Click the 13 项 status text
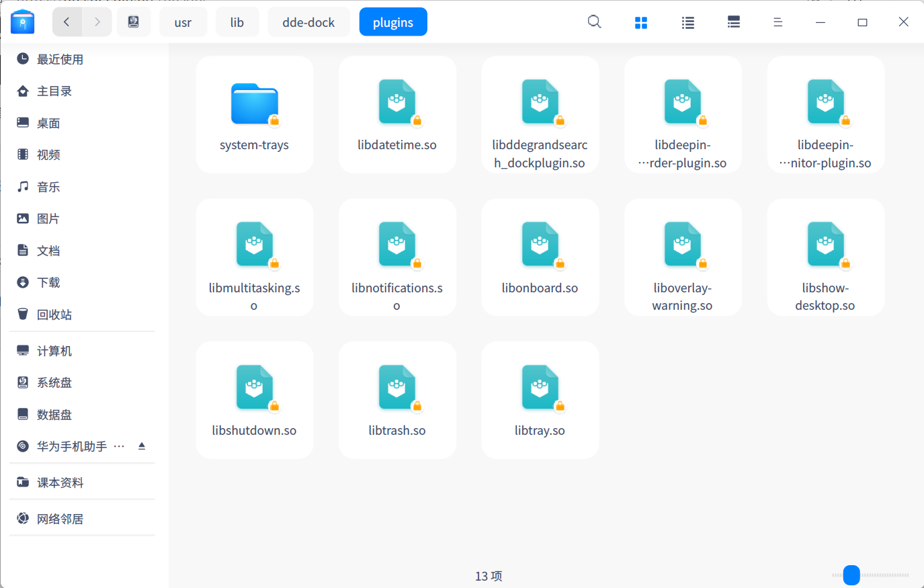This screenshot has height=588, width=924. 489,576
